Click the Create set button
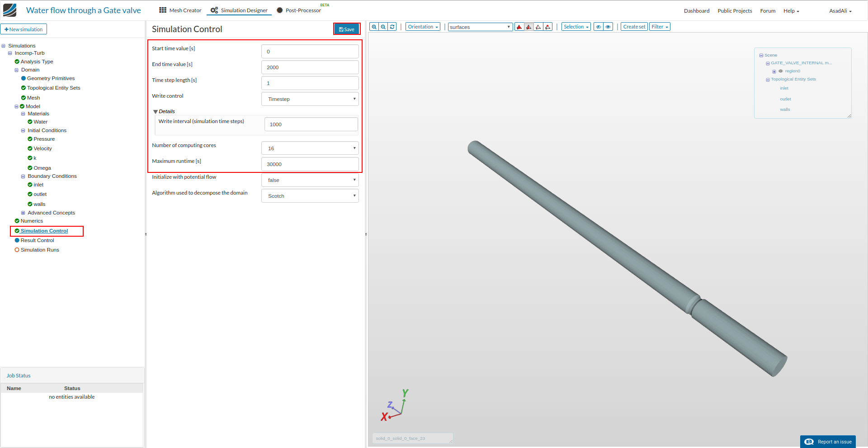This screenshot has height=448, width=868. point(634,27)
